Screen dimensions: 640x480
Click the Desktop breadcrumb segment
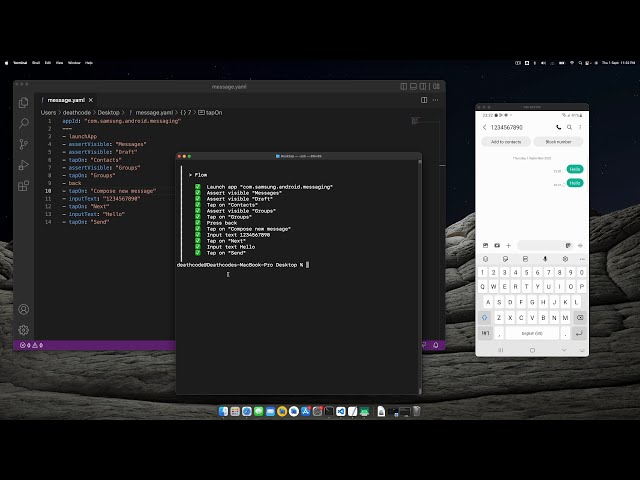tap(109, 113)
